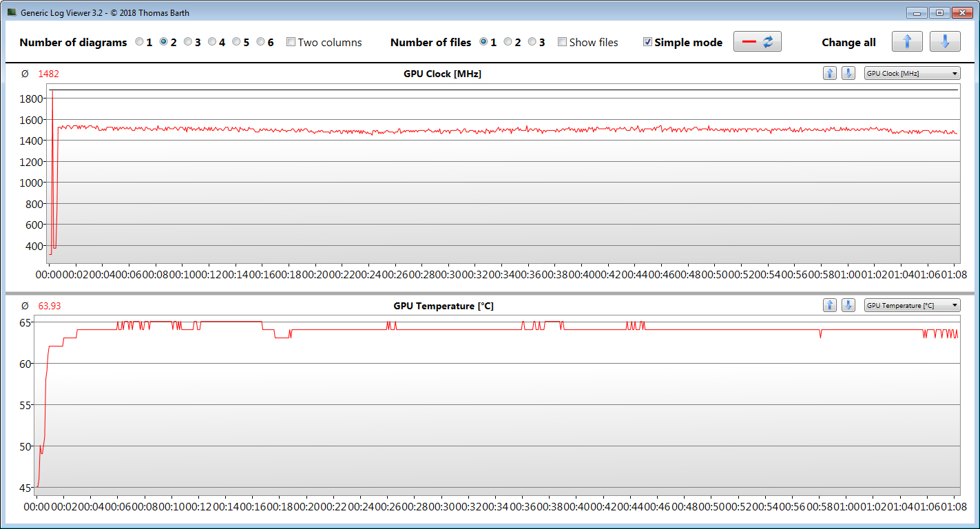The image size is (980, 529).
Task: Select 2 diagrams radio button
Action: click(164, 42)
